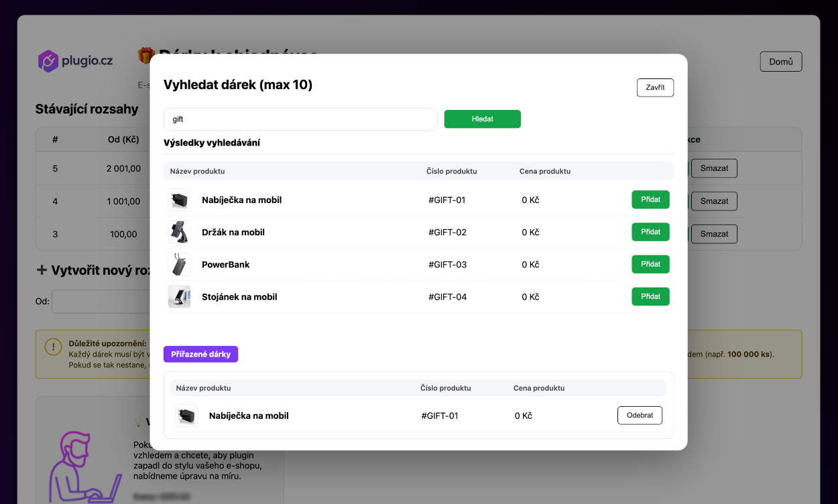This screenshot has height=504, width=838.
Task: Click assigned gift Nabíječka thumbnail image
Action: click(186, 416)
